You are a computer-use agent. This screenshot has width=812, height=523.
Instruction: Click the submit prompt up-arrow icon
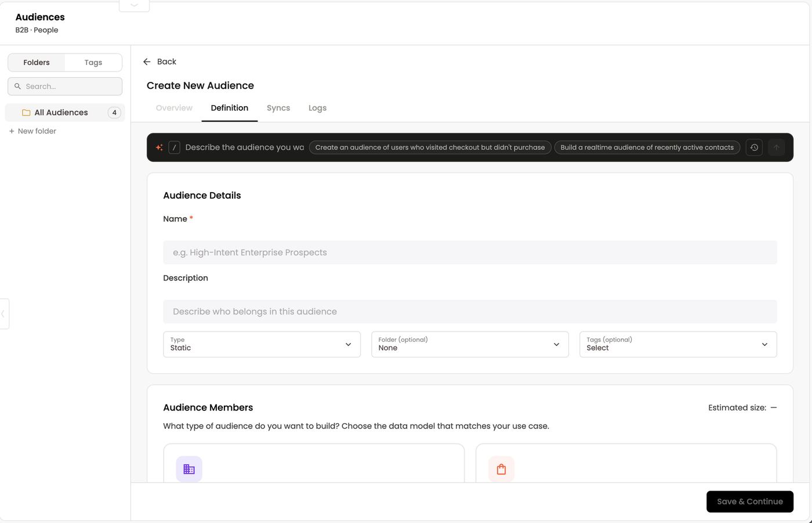click(x=776, y=147)
